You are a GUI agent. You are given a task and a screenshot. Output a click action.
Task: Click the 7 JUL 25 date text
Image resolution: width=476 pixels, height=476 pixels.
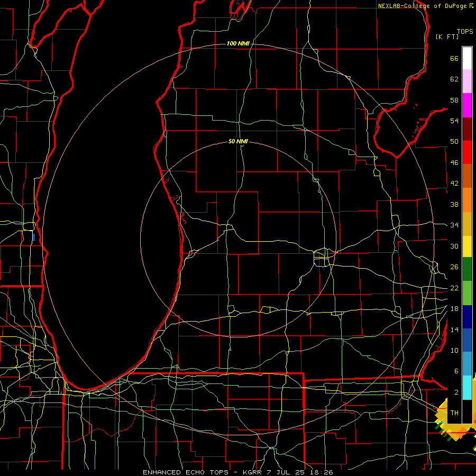click(287, 472)
